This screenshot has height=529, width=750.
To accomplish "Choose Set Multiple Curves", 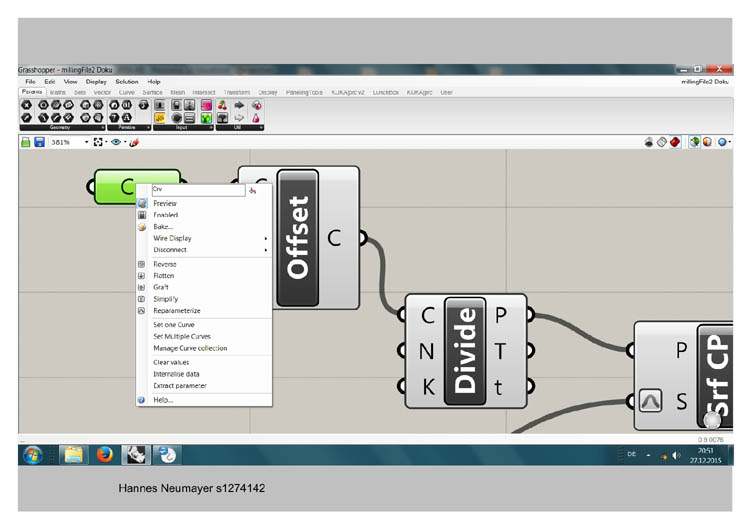I will click(x=204, y=337).
